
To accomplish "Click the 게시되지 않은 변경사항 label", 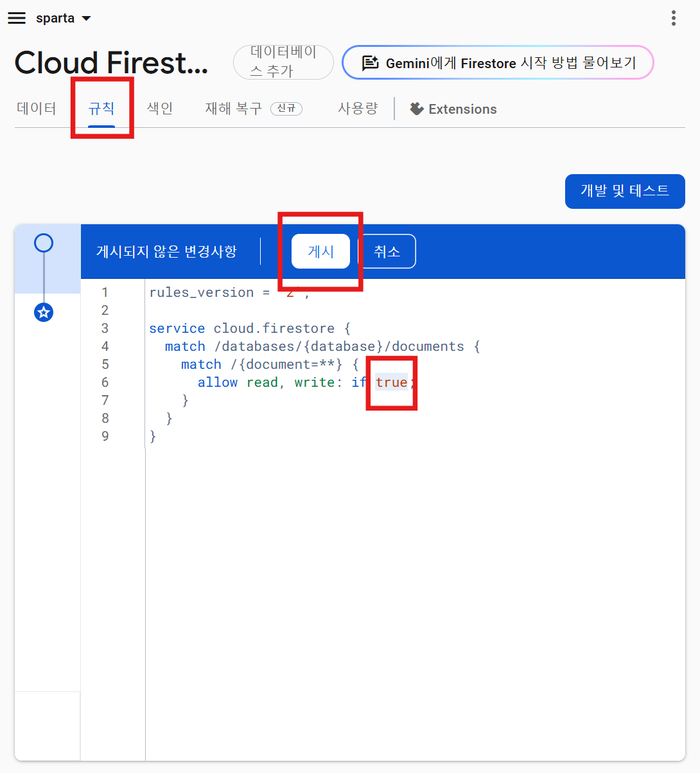I will pyautogui.click(x=166, y=251).
